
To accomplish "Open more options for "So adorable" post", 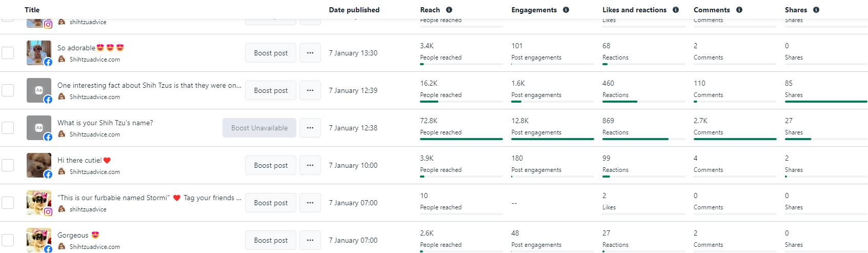I will [x=310, y=53].
